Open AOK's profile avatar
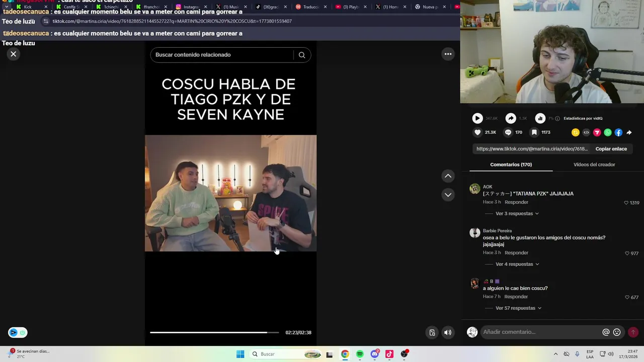Viewport: 644px width, 362px height. 474,189
